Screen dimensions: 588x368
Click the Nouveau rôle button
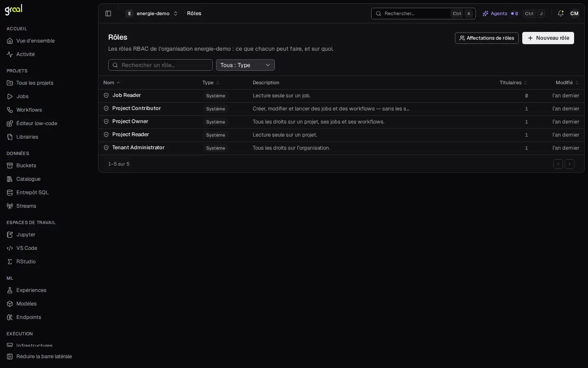[x=548, y=38]
